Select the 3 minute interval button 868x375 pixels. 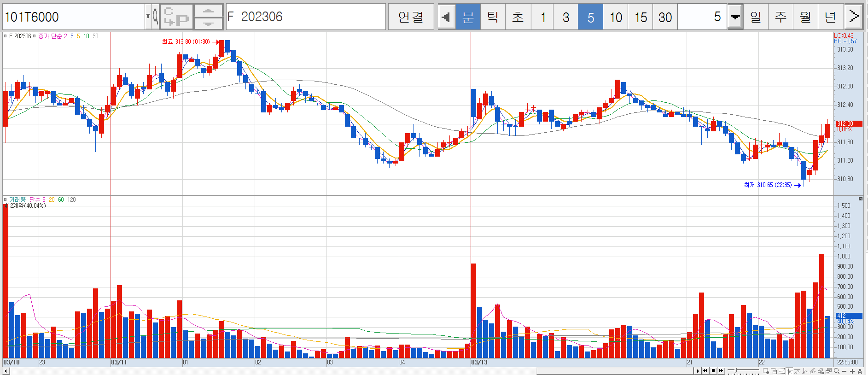pos(565,17)
